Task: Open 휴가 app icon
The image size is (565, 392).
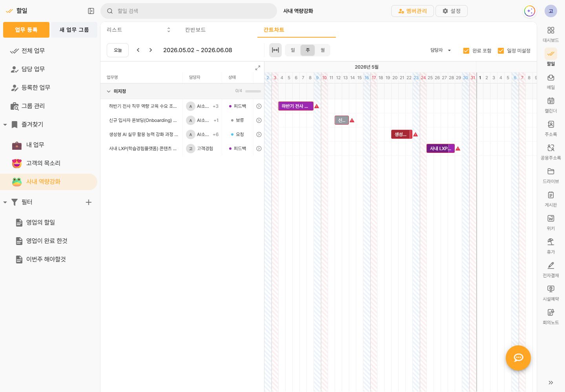Action: coord(551,246)
